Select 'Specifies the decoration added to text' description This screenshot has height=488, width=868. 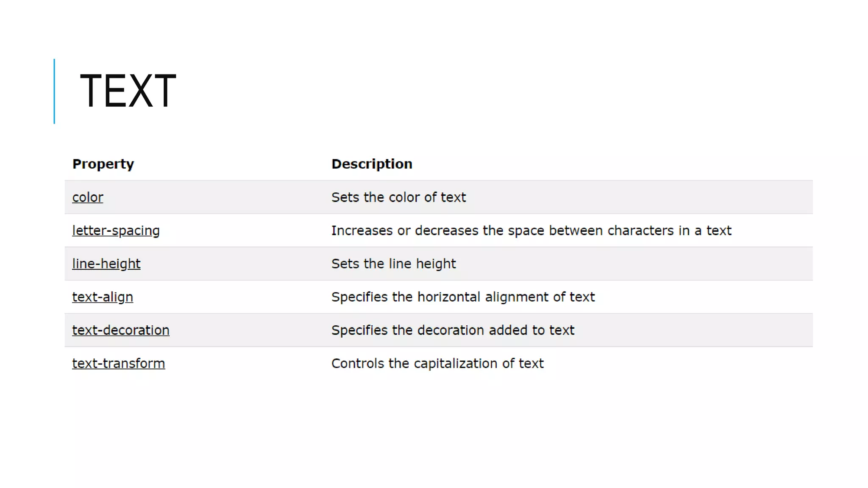[453, 330]
